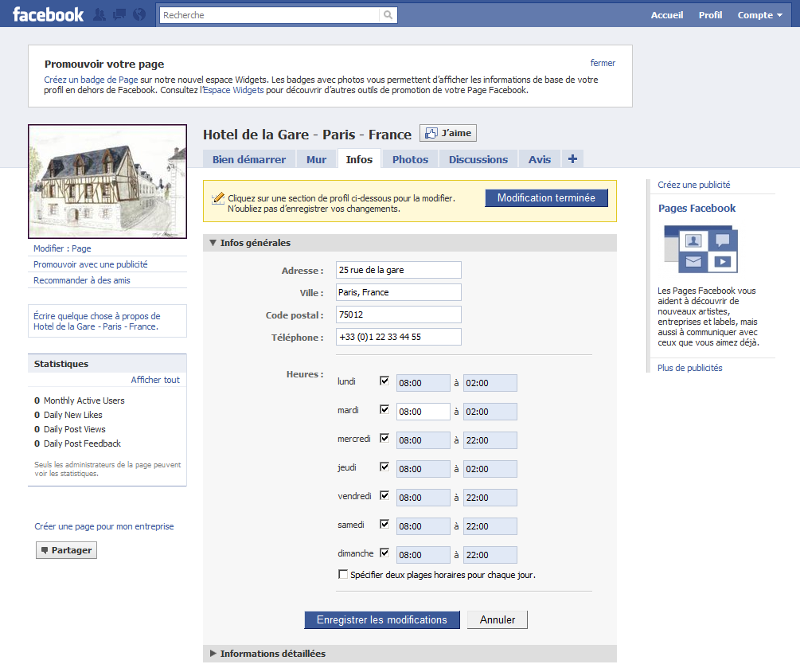Open notifications globe icon in header
800x672 pixels.
point(139,15)
